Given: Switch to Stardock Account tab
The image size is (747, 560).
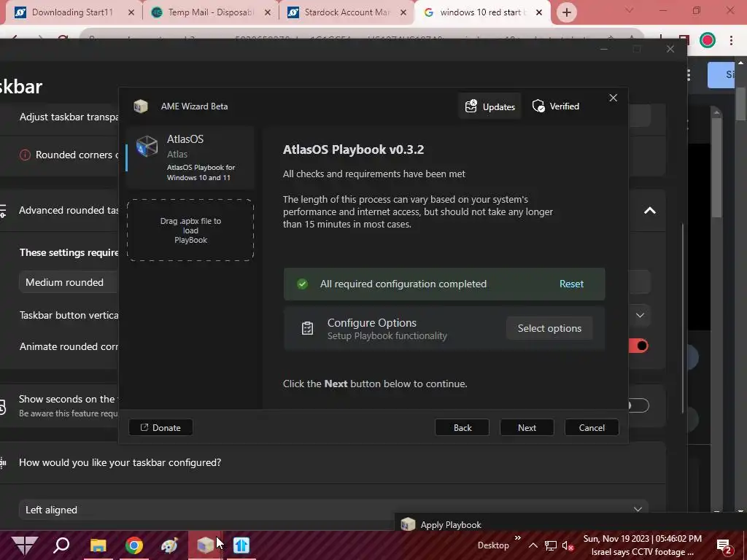Looking at the screenshot, I should pyautogui.click(x=347, y=12).
